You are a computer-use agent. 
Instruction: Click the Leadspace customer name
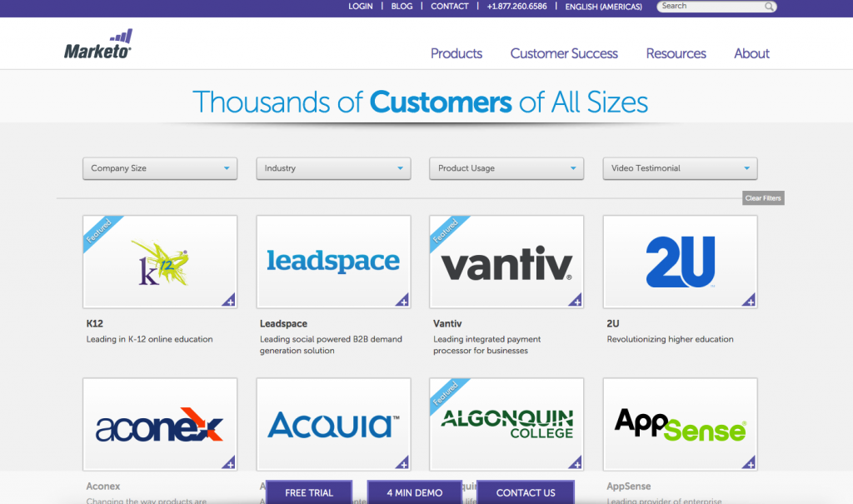tap(283, 323)
